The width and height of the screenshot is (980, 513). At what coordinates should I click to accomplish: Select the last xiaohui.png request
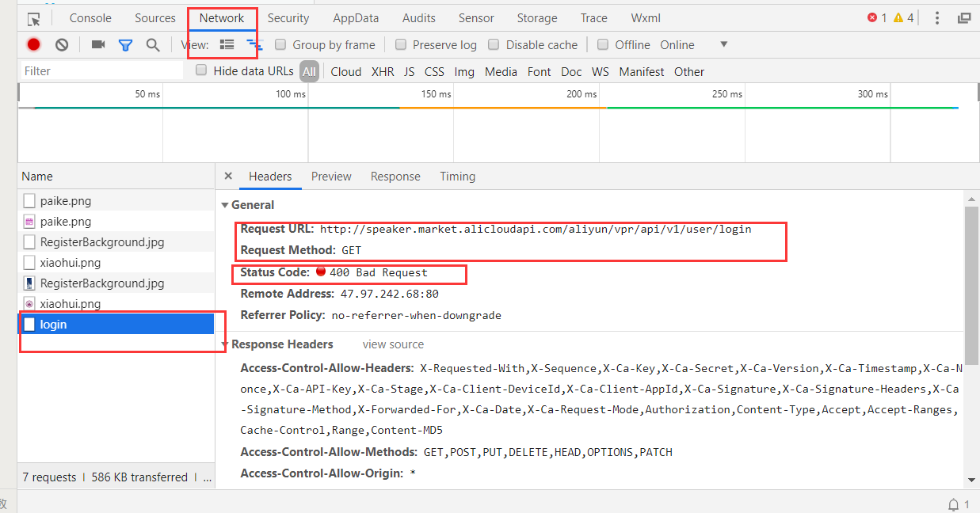tap(116, 304)
